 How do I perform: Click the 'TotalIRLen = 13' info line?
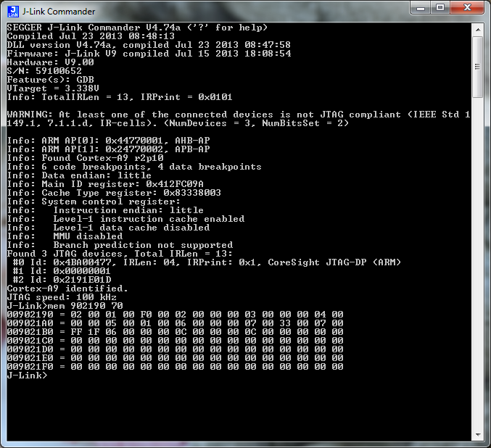[x=120, y=97]
